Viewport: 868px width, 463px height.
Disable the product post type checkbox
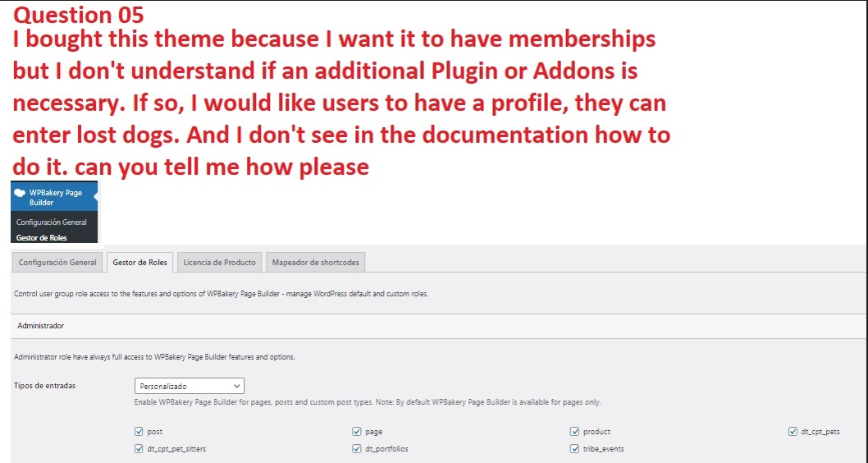coord(574,432)
